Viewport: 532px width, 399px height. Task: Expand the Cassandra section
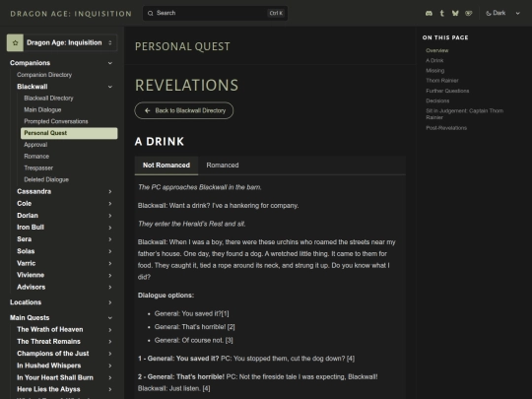tap(110, 192)
